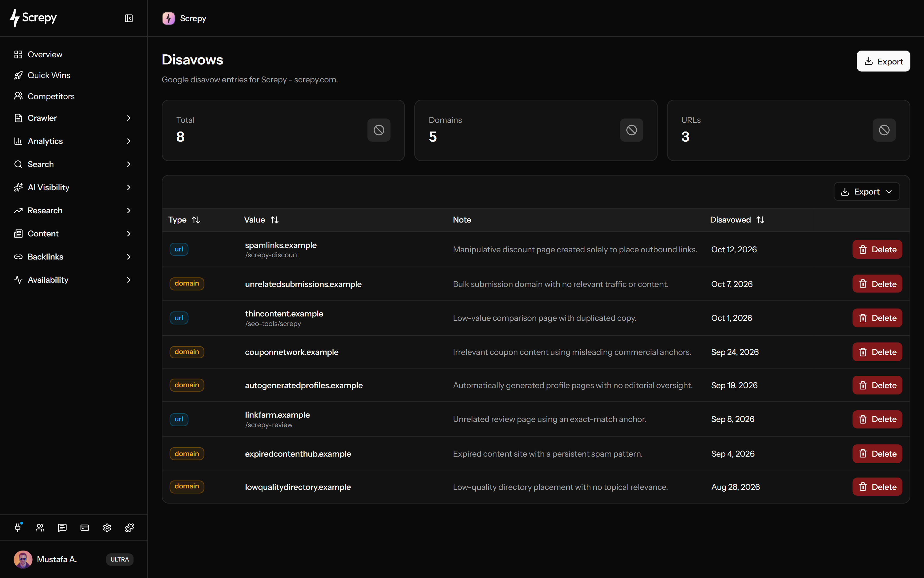Image resolution: width=924 pixels, height=578 pixels.
Task: Expand the Backlinks menu
Action: click(x=73, y=257)
